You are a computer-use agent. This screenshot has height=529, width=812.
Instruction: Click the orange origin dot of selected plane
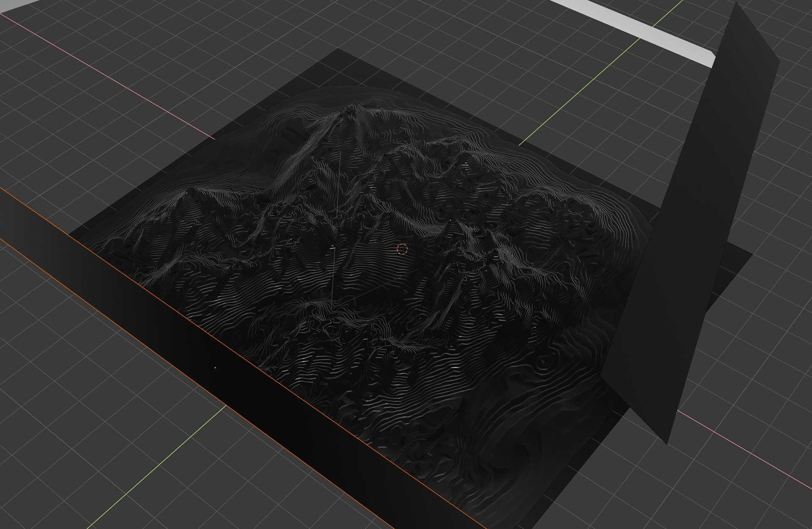pyautogui.click(x=215, y=368)
